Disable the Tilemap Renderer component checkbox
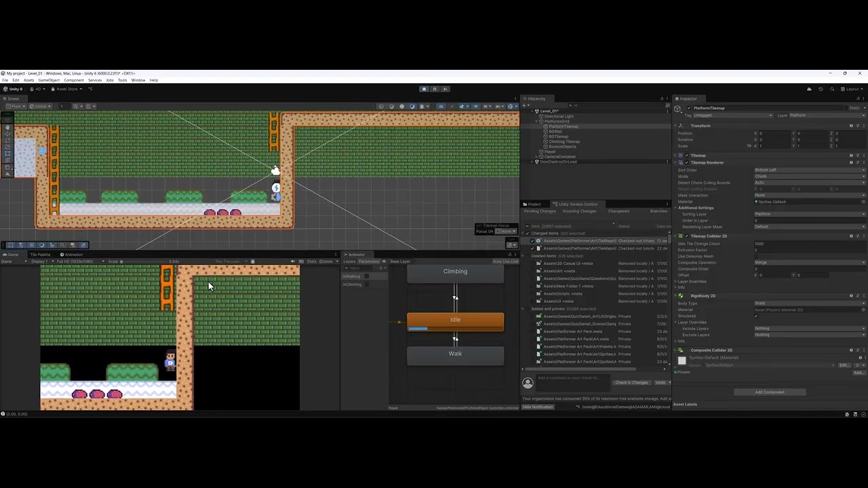 pos(687,163)
